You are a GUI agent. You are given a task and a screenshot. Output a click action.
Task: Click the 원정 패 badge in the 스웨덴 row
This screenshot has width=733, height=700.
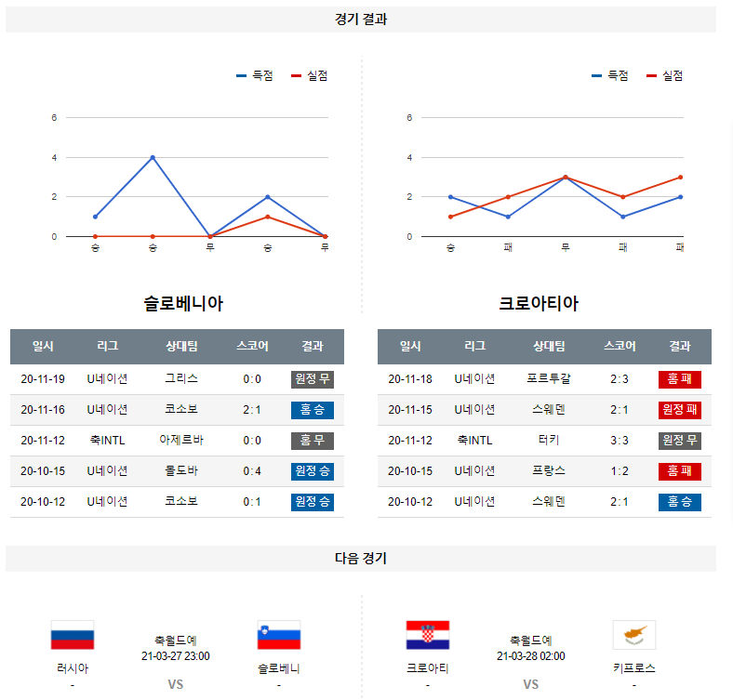[679, 410]
